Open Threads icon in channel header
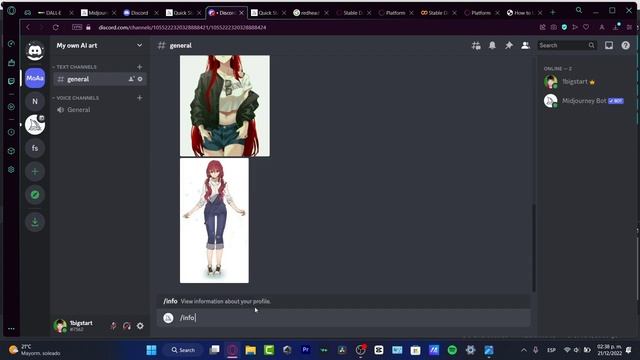 pyautogui.click(x=476, y=45)
